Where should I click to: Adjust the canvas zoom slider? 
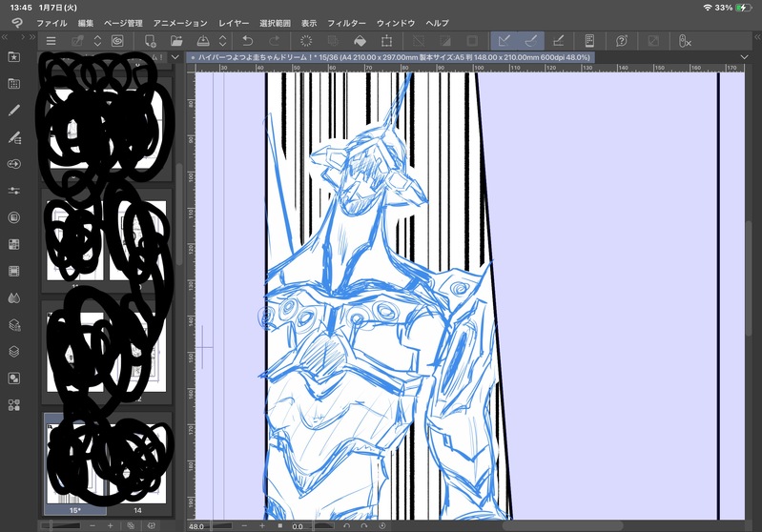pos(223,525)
